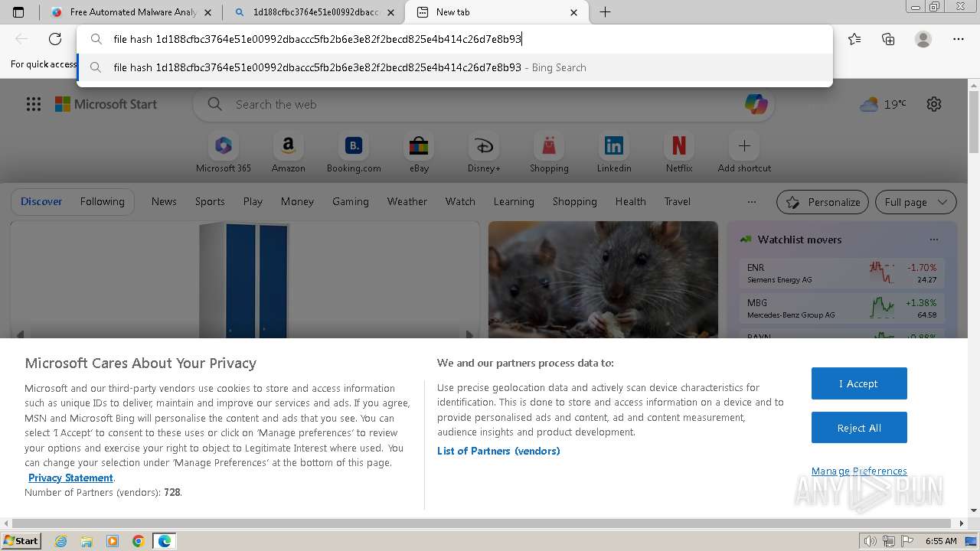Refresh the current page
Screen dimensions: 980x551
(x=55, y=39)
